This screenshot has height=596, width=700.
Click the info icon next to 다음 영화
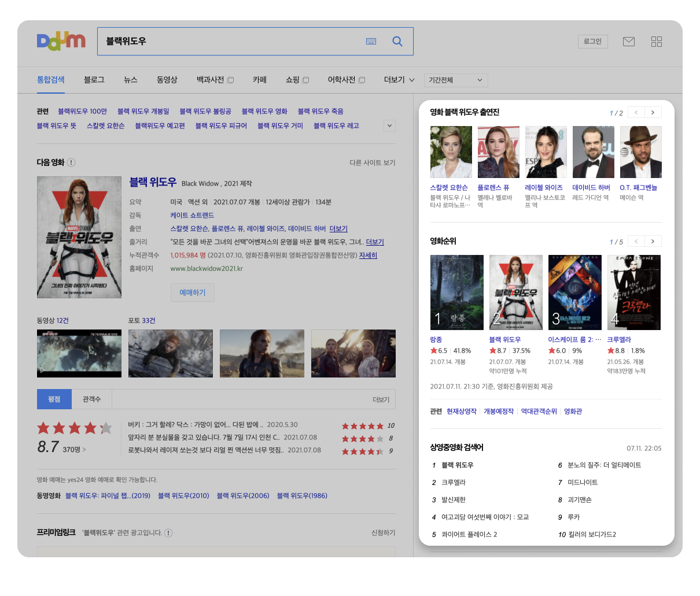[71, 162]
